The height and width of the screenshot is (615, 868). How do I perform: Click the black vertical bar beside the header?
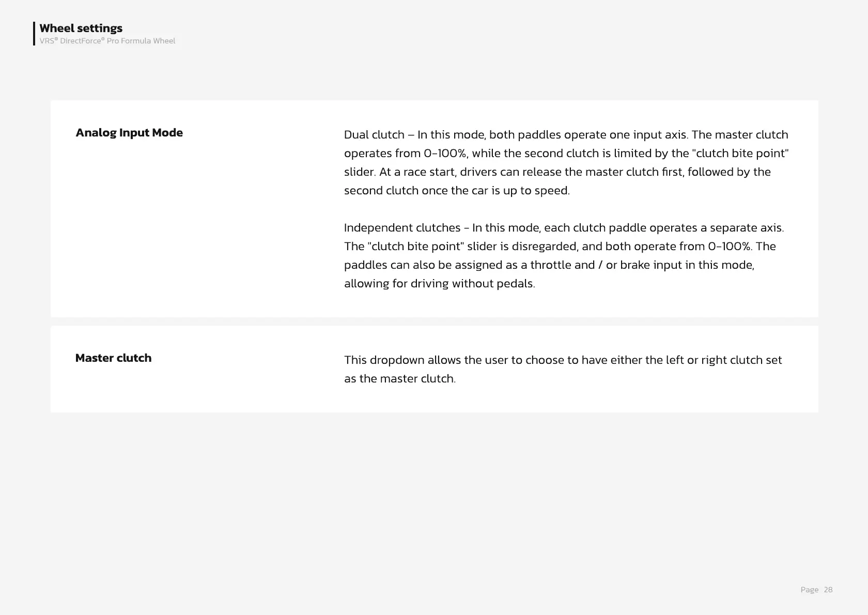coord(34,34)
